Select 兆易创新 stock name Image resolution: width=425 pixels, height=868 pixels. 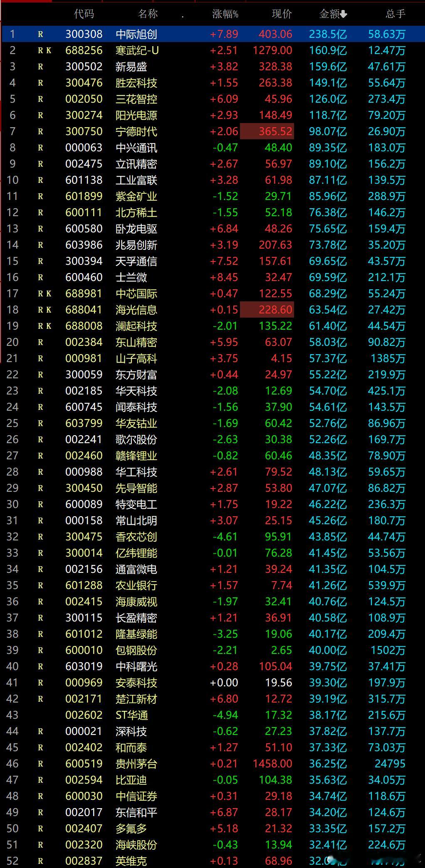[136, 245]
